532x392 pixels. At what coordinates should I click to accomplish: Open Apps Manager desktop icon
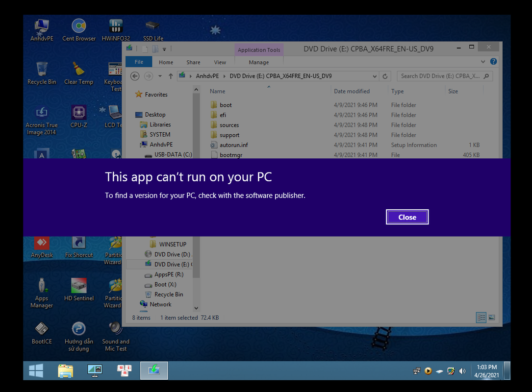pyautogui.click(x=42, y=293)
